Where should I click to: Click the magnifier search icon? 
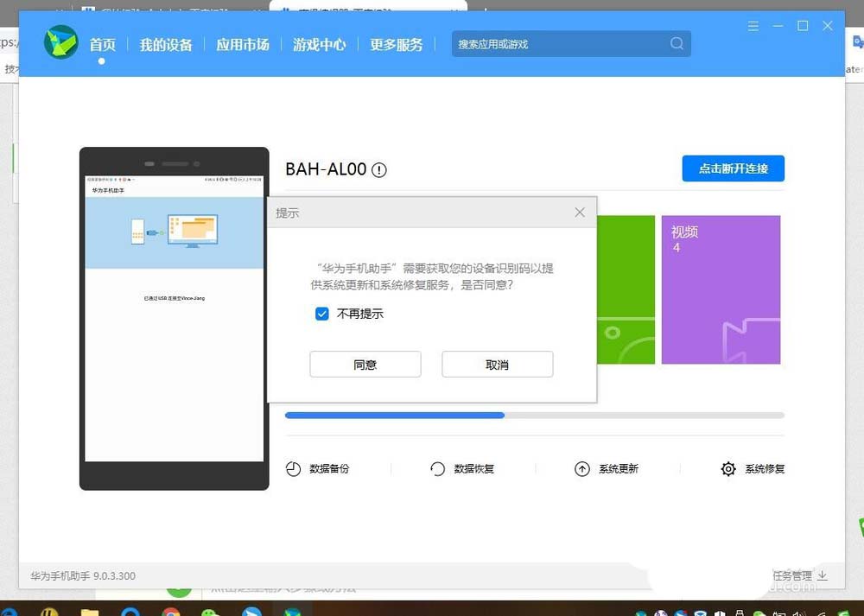click(x=677, y=43)
